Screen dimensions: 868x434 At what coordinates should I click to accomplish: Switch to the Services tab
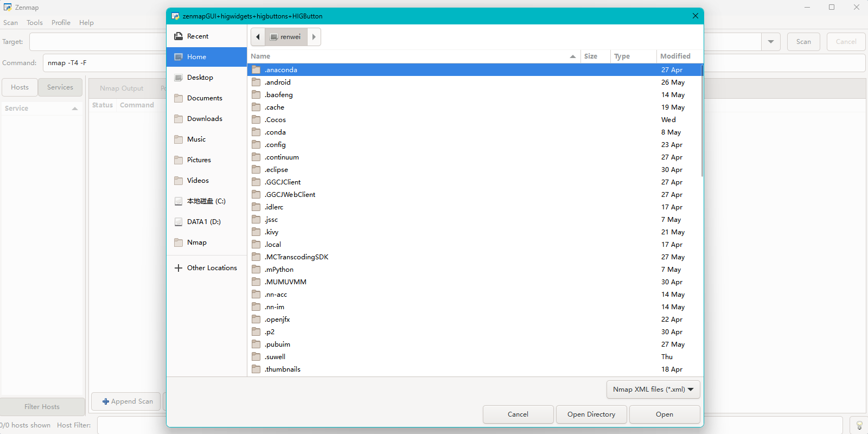[x=60, y=87]
